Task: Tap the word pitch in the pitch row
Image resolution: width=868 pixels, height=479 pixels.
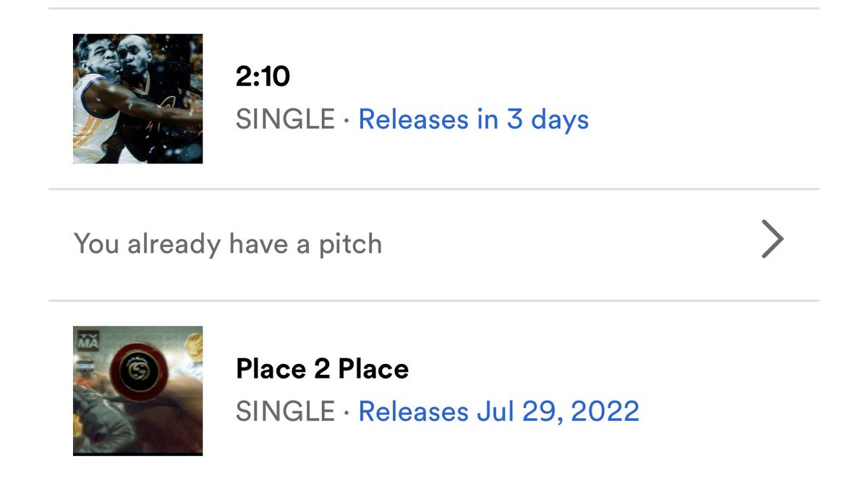Action: pos(350,245)
